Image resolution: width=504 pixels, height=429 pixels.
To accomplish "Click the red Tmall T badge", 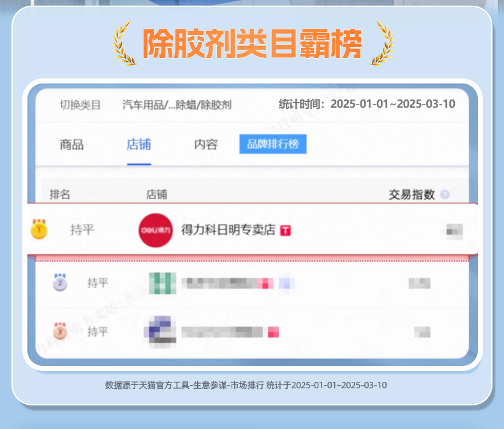I will point(285,231).
